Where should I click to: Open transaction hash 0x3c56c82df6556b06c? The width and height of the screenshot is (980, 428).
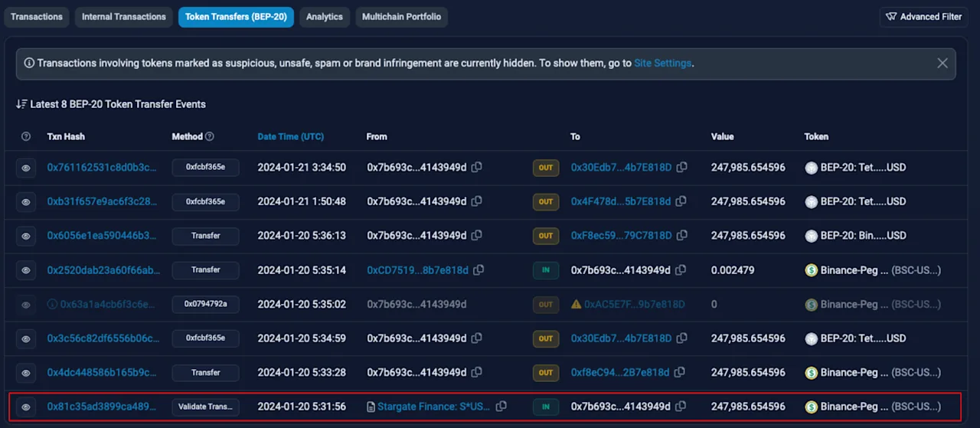pyautogui.click(x=103, y=338)
